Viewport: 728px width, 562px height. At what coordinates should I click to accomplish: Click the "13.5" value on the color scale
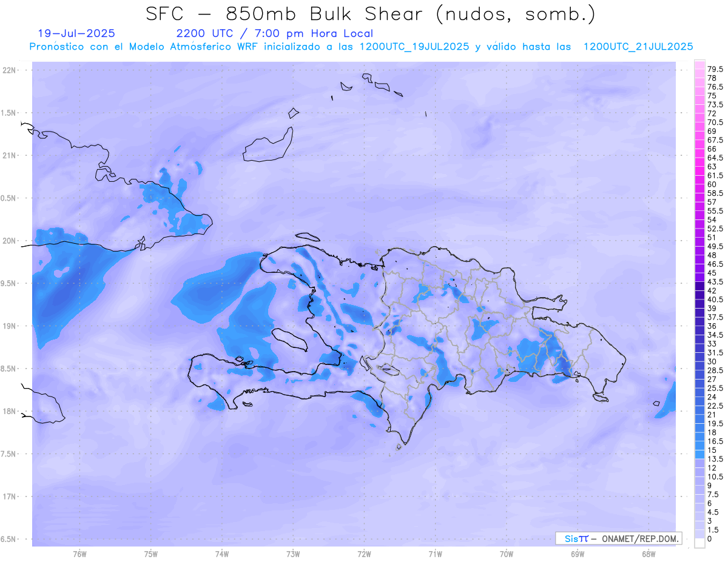716,459
